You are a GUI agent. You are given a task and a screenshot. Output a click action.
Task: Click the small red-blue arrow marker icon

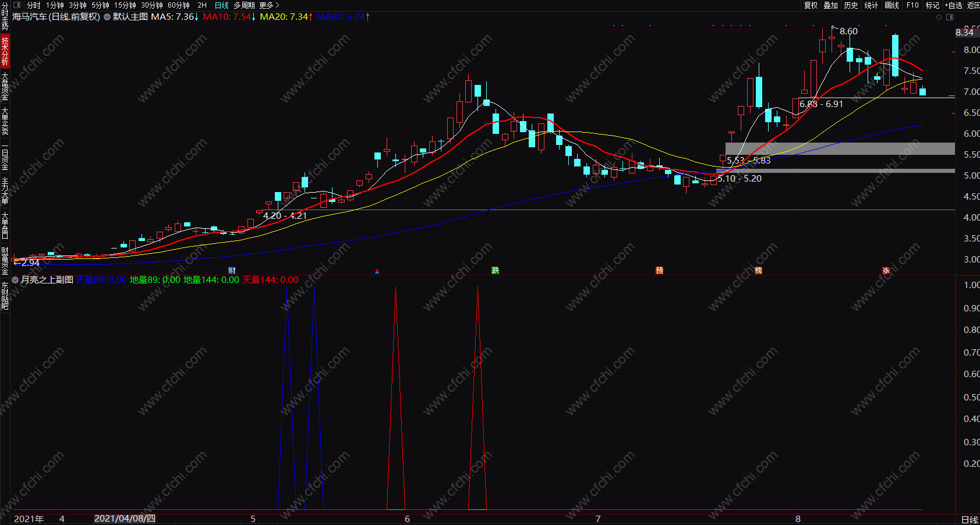[377, 271]
